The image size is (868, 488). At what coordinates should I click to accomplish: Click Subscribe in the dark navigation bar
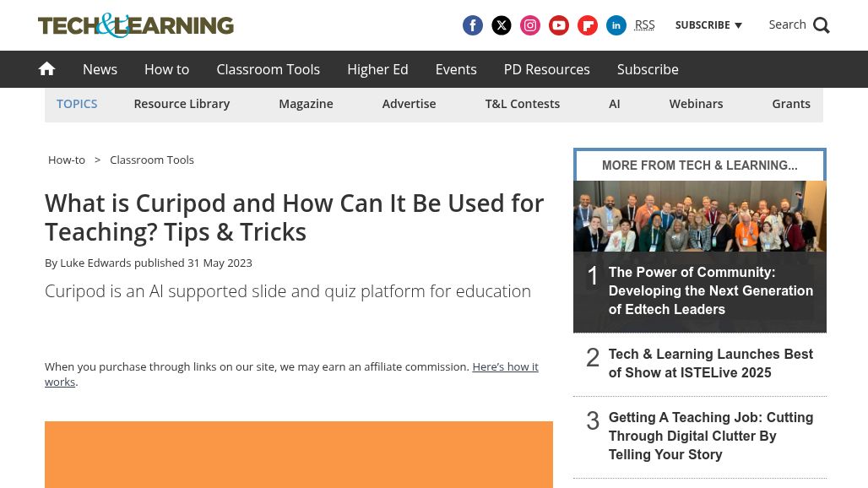pos(648,69)
